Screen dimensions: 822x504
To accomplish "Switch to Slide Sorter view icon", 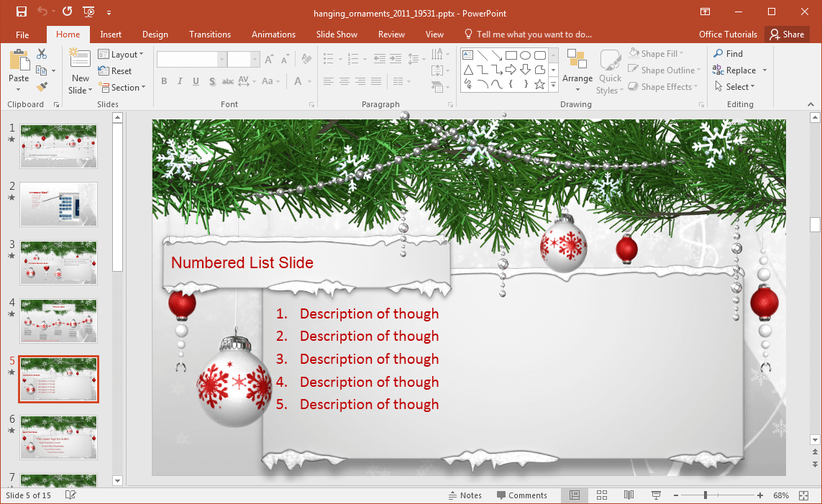I will (x=602, y=495).
